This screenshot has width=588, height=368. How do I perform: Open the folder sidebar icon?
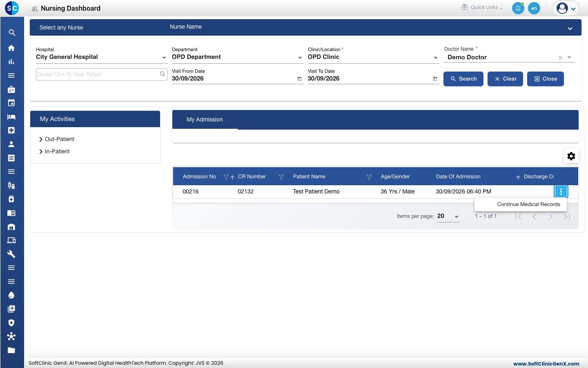coord(11,350)
